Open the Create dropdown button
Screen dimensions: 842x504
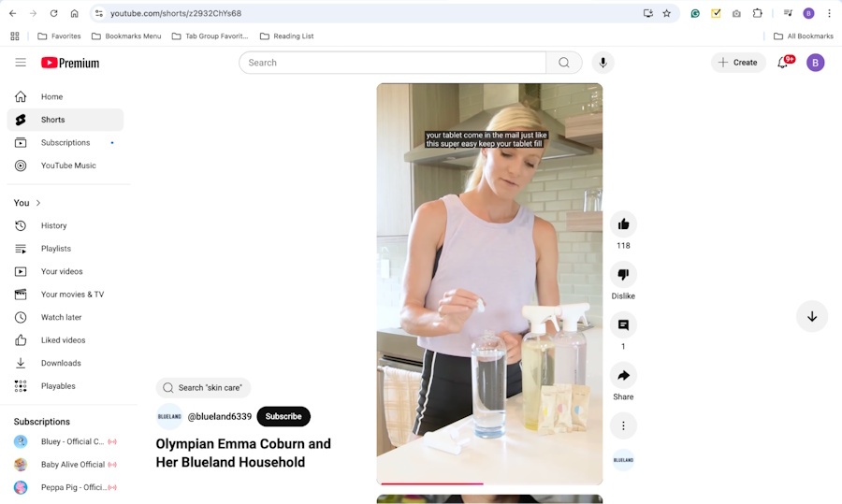coord(738,63)
